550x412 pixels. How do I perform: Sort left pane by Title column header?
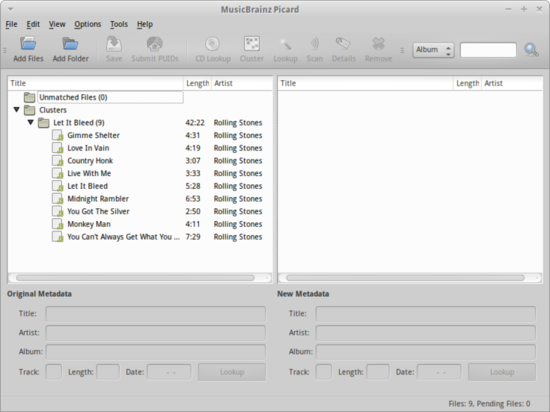tap(95, 83)
